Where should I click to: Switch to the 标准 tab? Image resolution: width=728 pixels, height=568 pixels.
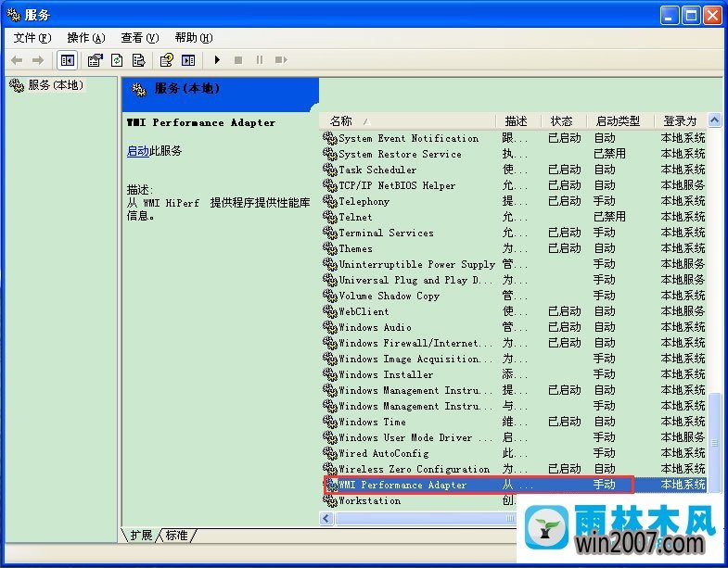point(177,536)
